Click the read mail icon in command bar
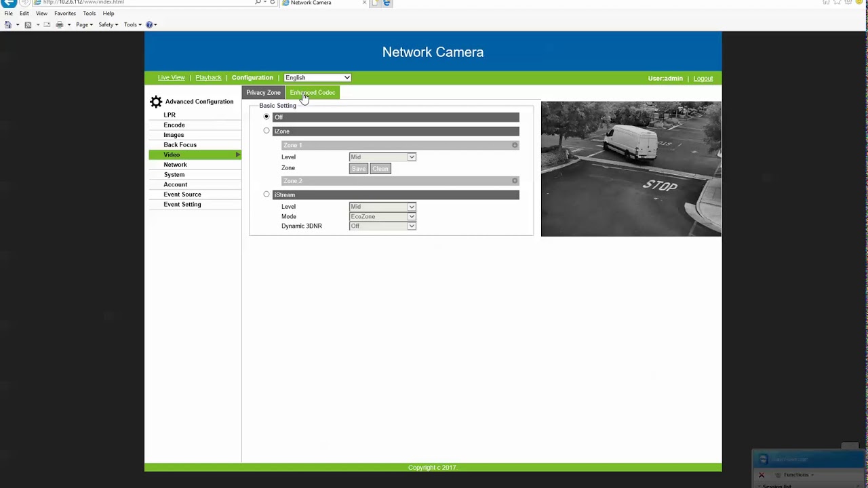The width and height of the screenshot is (868, 488). pos(47,24)
